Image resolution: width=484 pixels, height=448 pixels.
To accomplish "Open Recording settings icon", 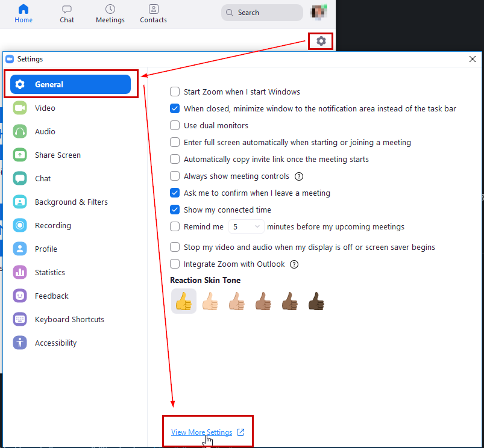I will coord(20,225).
